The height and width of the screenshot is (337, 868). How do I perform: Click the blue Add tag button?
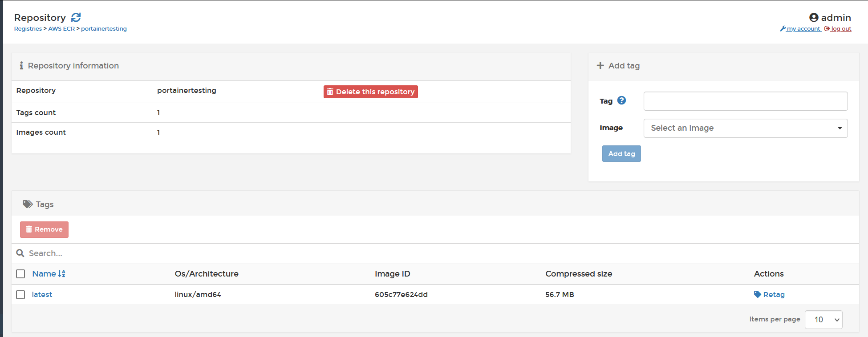click(621, 154)
